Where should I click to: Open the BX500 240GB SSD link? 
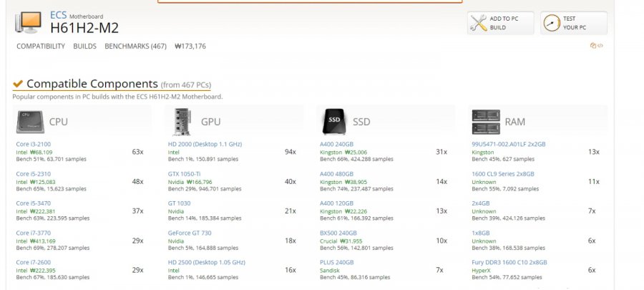pyautogui.click(x=338, y=233)
